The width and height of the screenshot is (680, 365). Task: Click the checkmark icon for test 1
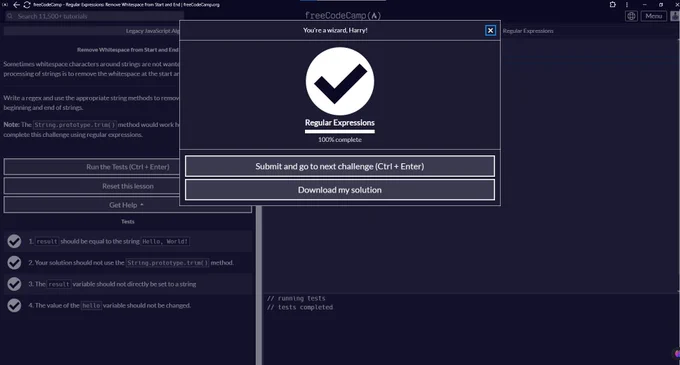(x=14, y=241)
